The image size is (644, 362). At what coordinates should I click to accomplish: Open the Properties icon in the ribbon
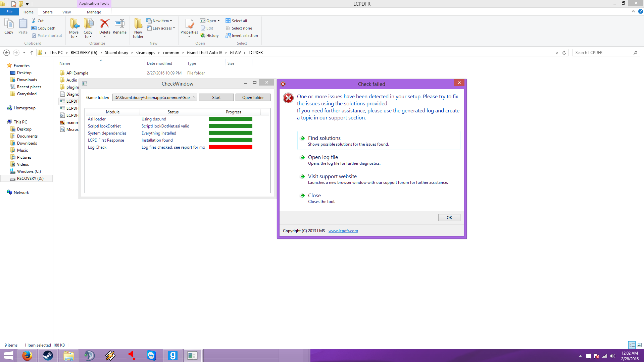(x=189, y=24)
